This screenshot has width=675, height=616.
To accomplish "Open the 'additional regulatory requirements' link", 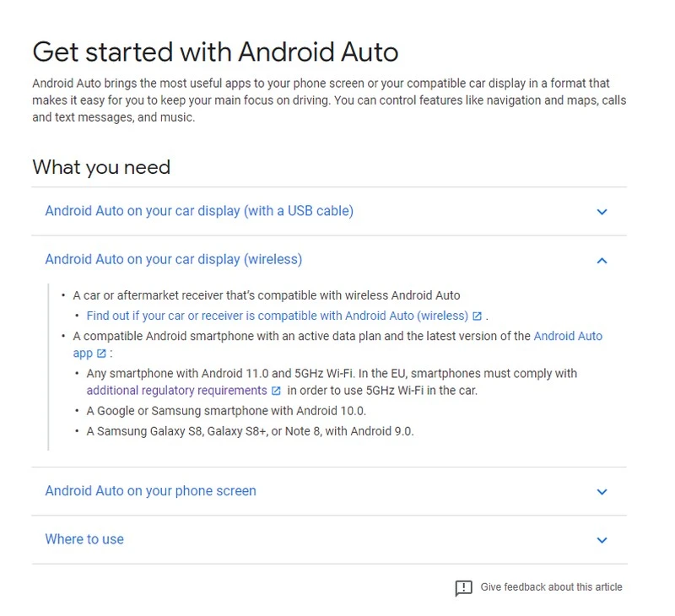I will [179, 390].
